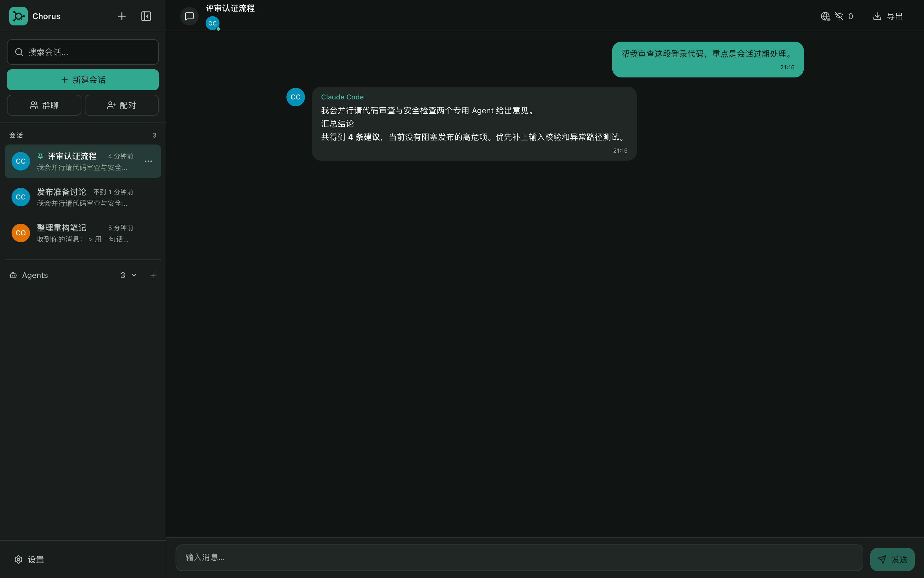This screenshot has width=924, height=578.
Task: Click the orange CO avatar
Action: pos(21,233)
